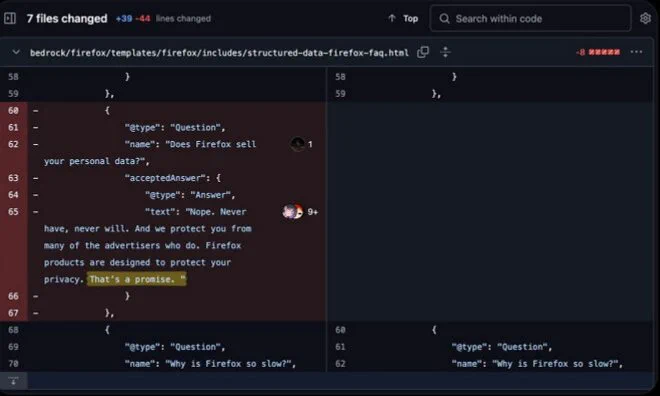Click the file path bedrock/firefox/templates link
The width and height of the screenshot is (660, 396).
click(x=219, y=53)
